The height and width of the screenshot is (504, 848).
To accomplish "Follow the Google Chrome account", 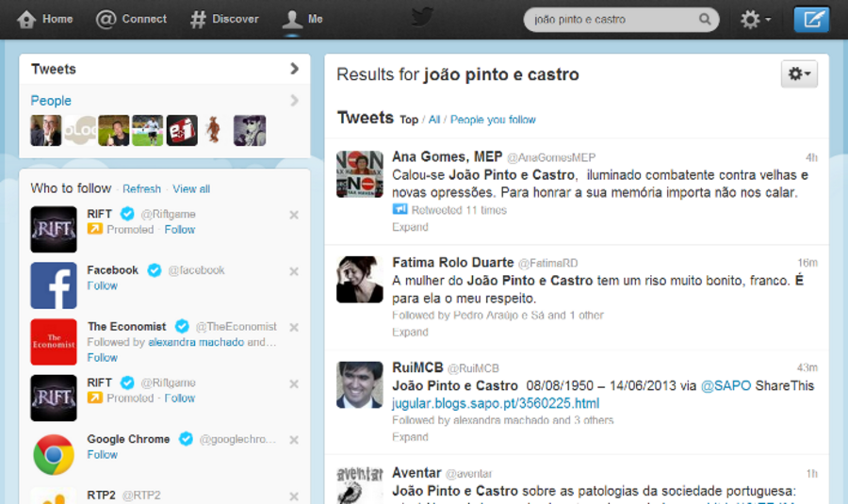I will [102, 454].
